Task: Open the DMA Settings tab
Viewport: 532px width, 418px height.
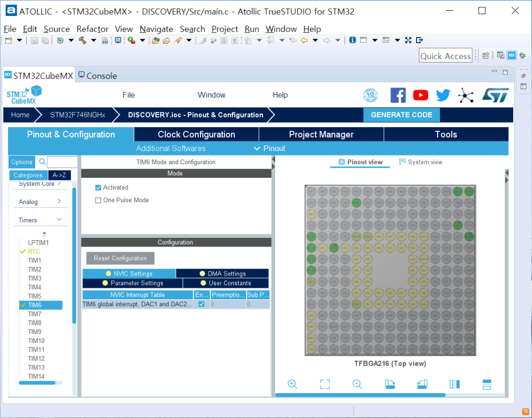Action: click(222, 274)
